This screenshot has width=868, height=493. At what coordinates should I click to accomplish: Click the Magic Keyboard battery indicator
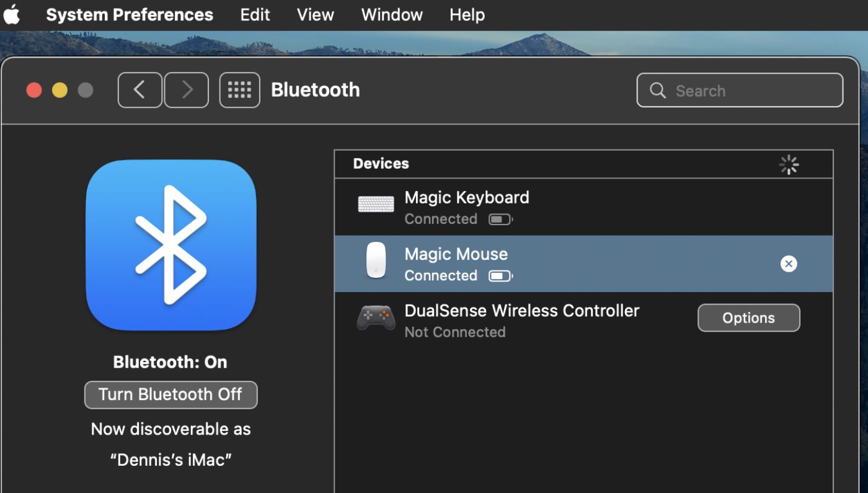tap(500, 220)
